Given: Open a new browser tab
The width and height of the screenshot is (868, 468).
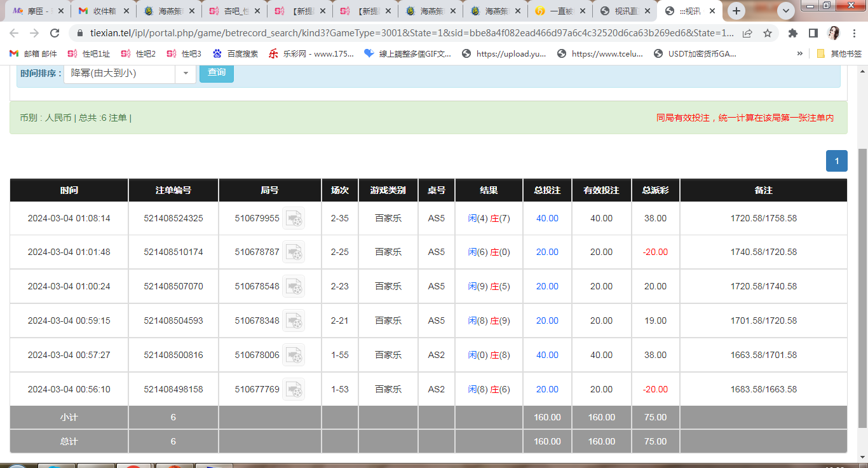Looking at the screenshot, I should pyautogui.click(x=736, y=11).
